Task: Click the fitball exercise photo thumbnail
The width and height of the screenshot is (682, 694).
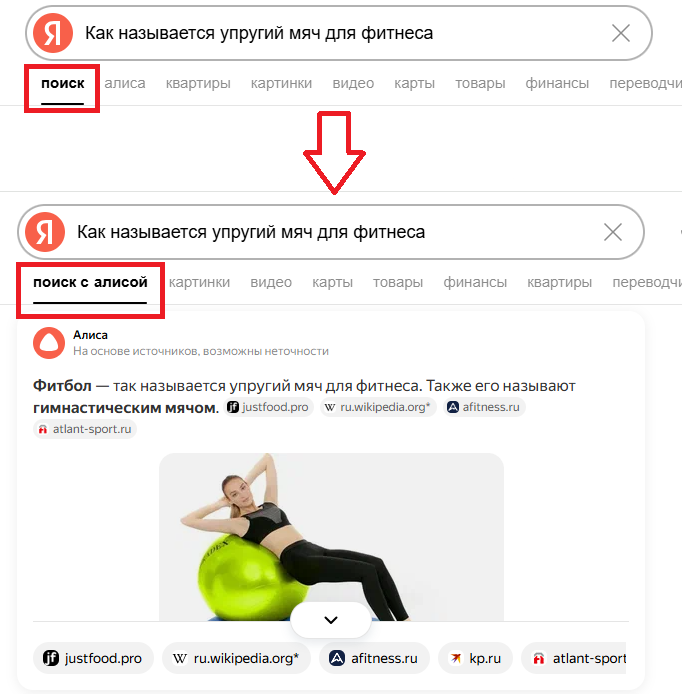Action: click(x=331, y=536)
